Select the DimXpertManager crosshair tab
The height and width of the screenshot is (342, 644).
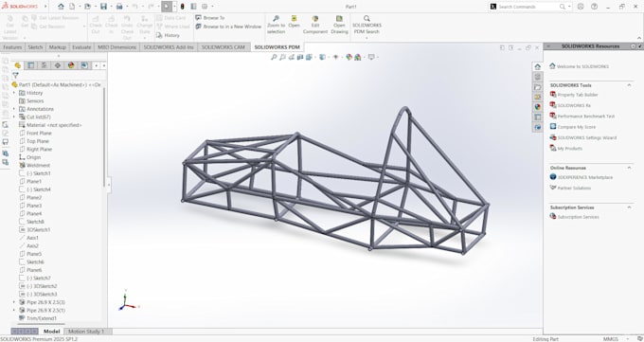(x=58, y=65)
